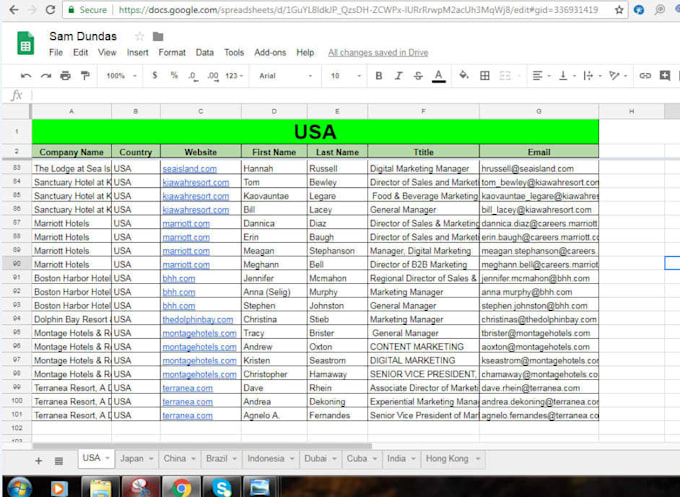
Task: Click the insert link icon
Action: coord(645,76)
